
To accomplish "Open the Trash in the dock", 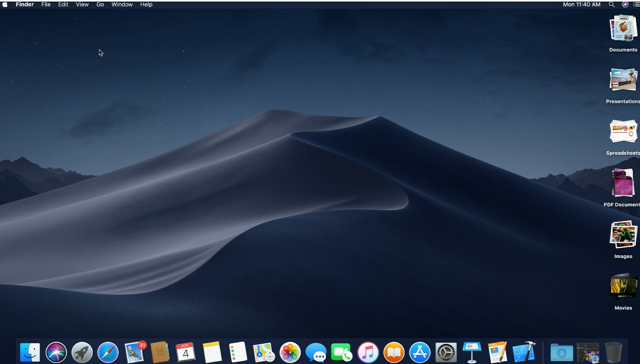I will tap(613, 352).
